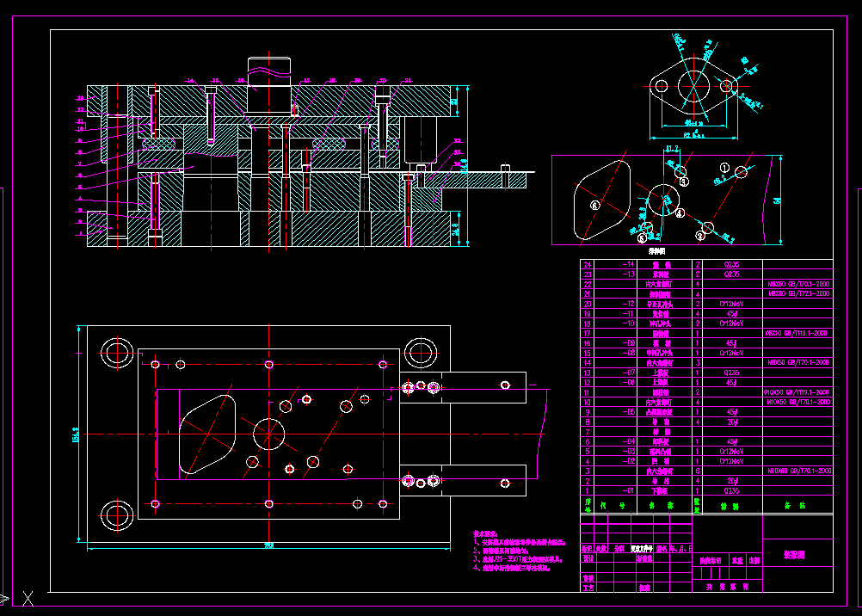
Task: Select balloon label 13 left of the section view
Action: tap(80, 98)
